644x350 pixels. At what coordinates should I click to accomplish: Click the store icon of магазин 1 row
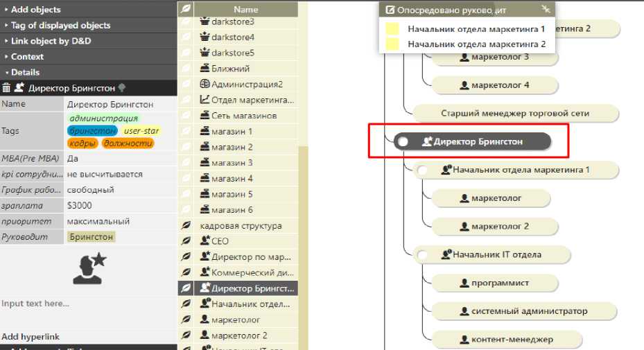[204, 131]
